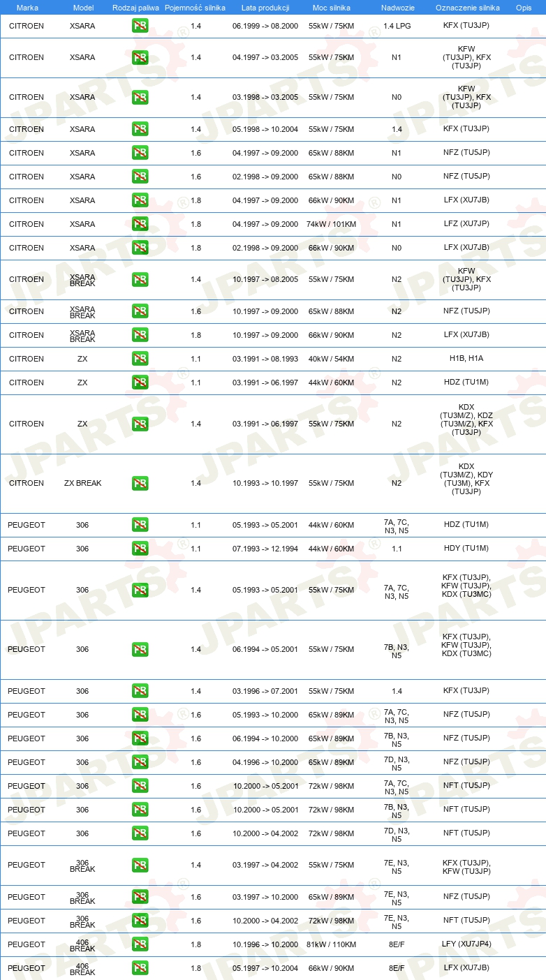Click the fuel icon in the ZX 44kW / 60KM row
The height and width of the screenshot is (980, 546).
(140, 383)
